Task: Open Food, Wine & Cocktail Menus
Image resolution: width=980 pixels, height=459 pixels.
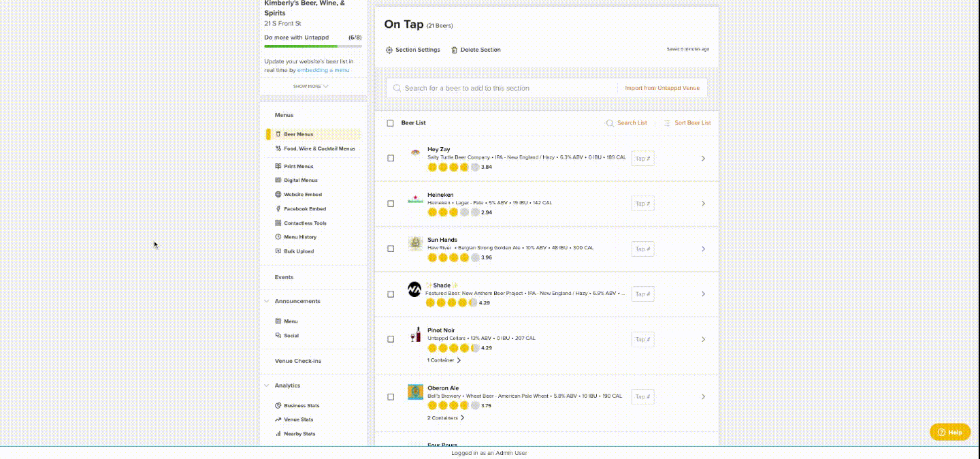Action: [319, 148]
